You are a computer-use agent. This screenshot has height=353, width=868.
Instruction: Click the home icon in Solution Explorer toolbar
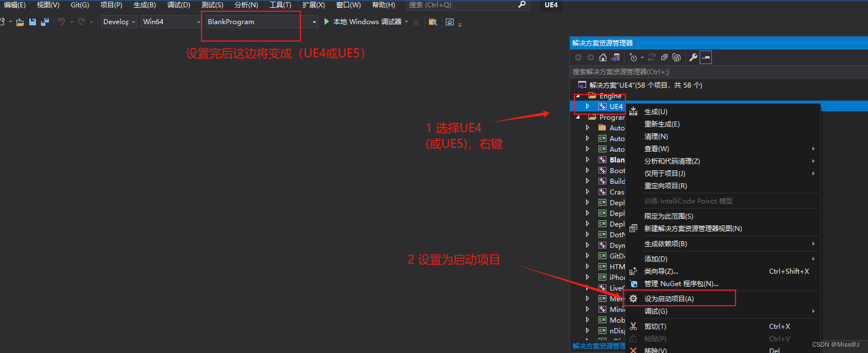[x=602, y=57]
